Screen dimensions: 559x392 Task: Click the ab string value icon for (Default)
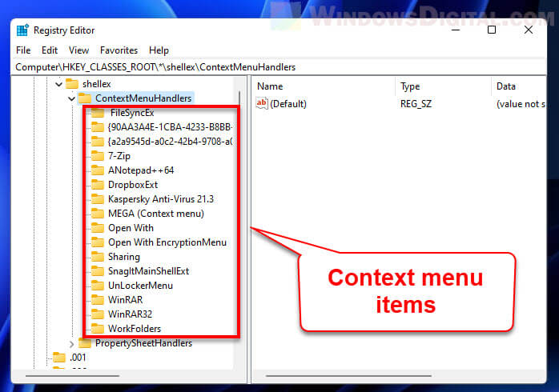click(x=262, y=104)
